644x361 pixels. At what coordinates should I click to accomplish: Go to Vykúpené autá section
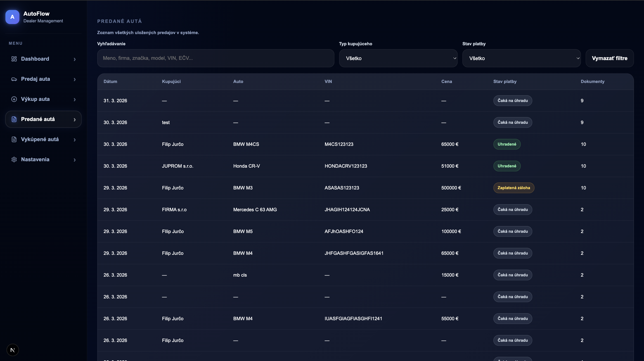pos(40,139)
